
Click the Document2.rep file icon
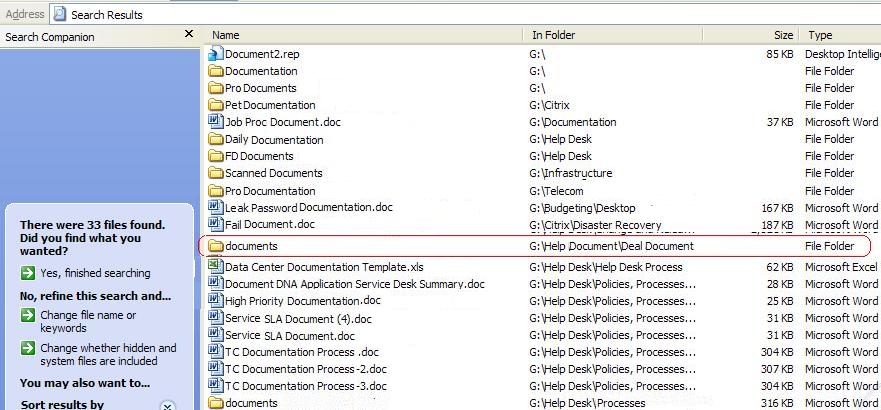(x=215, y=54)
